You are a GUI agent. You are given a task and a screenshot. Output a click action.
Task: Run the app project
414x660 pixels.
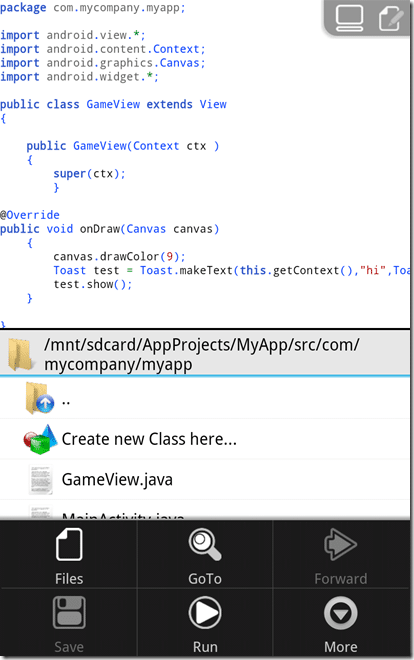pyautogui.click(x=205, y=624)
